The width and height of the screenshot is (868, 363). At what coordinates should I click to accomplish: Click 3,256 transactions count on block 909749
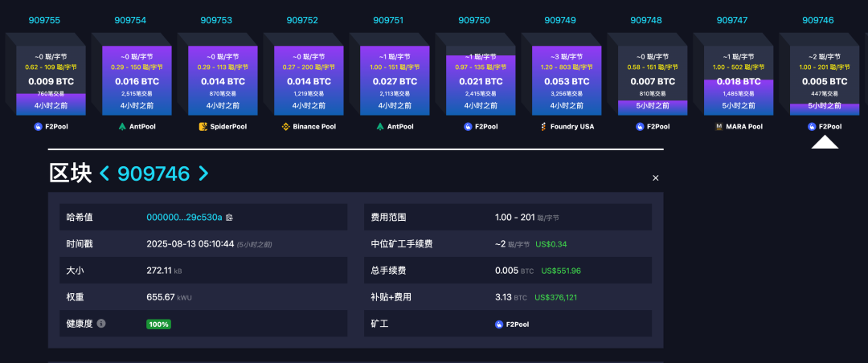pyautogui.click(x=567, y=93)
